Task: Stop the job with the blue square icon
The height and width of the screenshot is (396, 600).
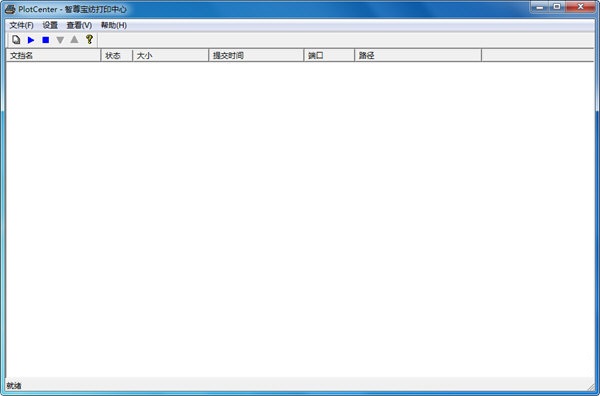Action: [x=46, y=40]
